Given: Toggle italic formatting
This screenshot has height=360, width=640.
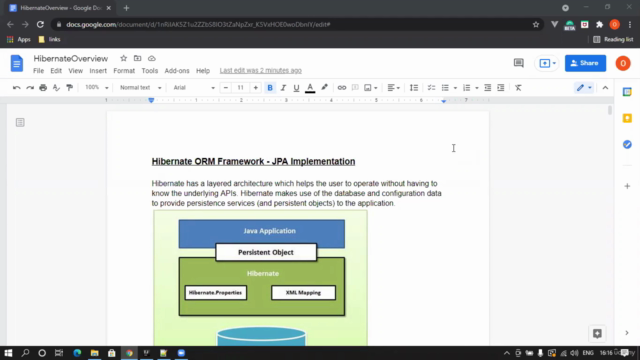Looking at the screenshot, I should (283, 88).
